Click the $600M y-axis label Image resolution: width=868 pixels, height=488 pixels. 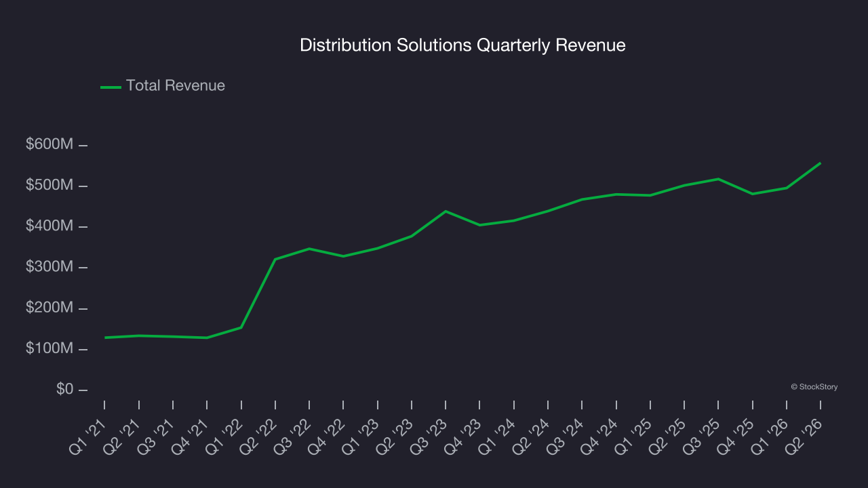[x=50, y=144]
